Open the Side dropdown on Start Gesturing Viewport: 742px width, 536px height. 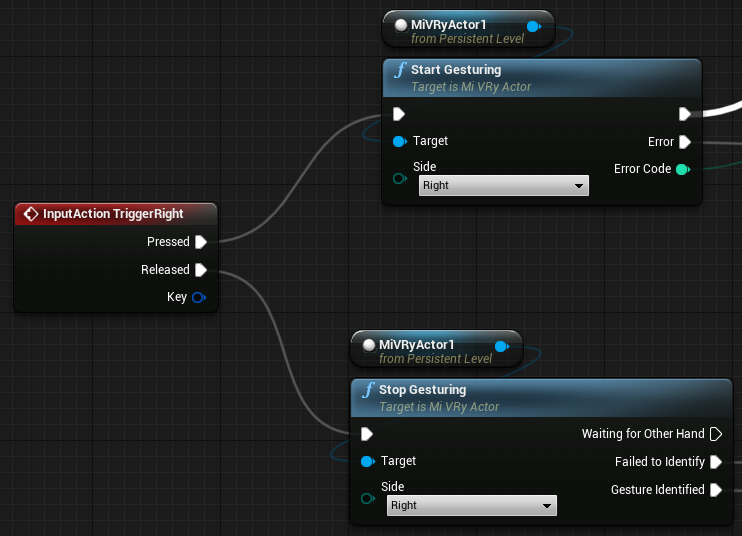click(x=504, y=185)
